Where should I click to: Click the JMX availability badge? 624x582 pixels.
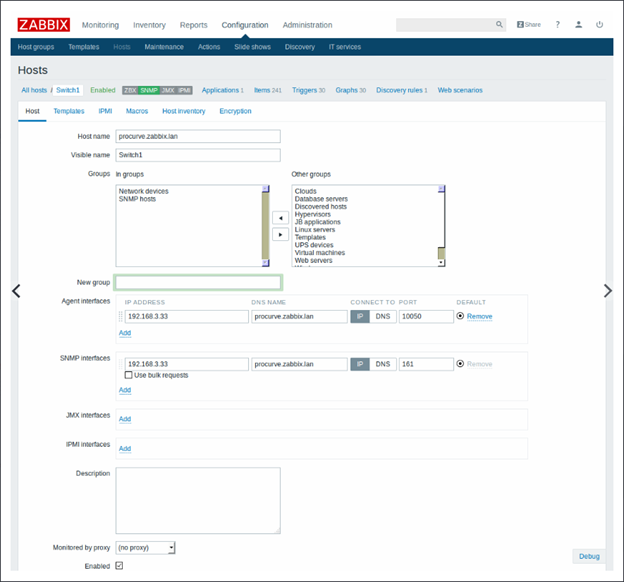click(168, 90)
